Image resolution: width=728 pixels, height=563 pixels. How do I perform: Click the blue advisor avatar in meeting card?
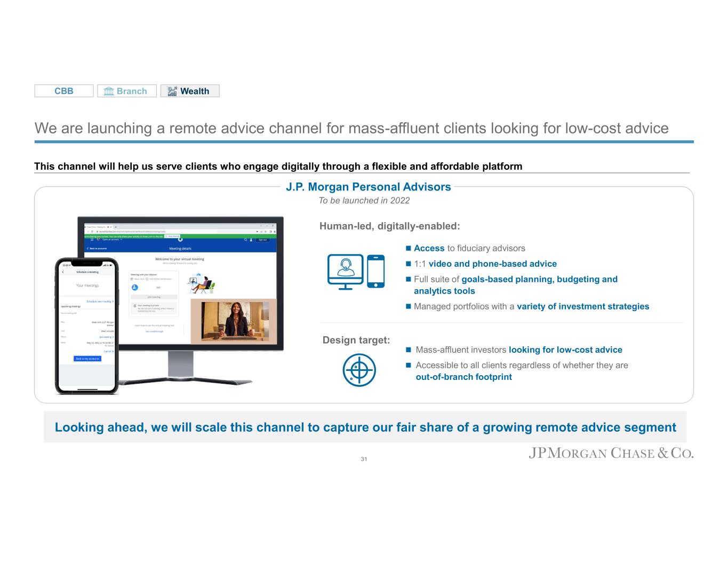[135, 287]
